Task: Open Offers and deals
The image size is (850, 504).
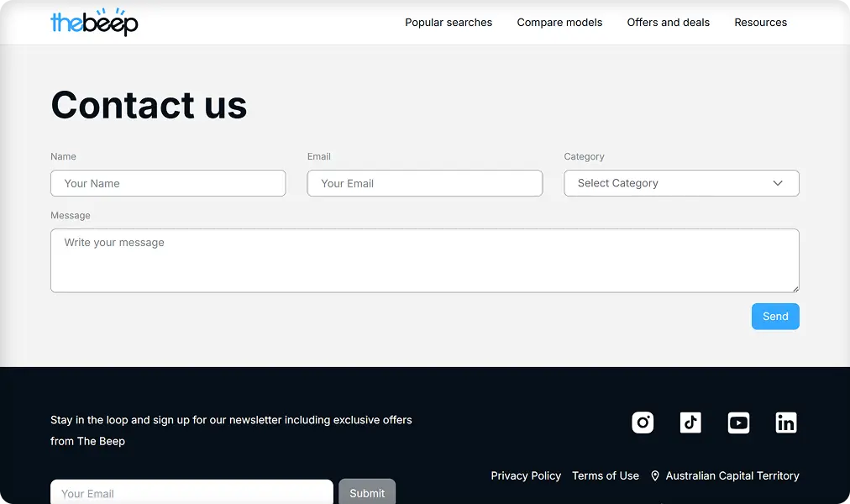Action: click(668, 23)
